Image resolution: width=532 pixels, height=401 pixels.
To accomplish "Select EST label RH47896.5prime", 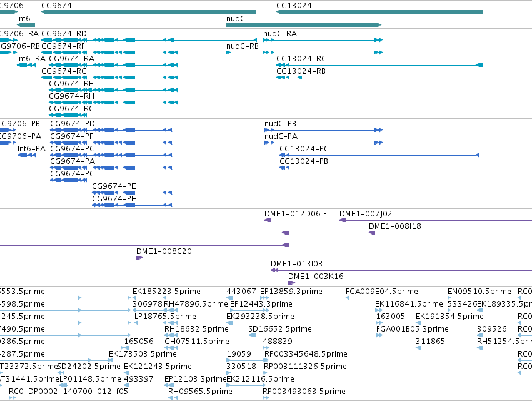I will (196, 304).
